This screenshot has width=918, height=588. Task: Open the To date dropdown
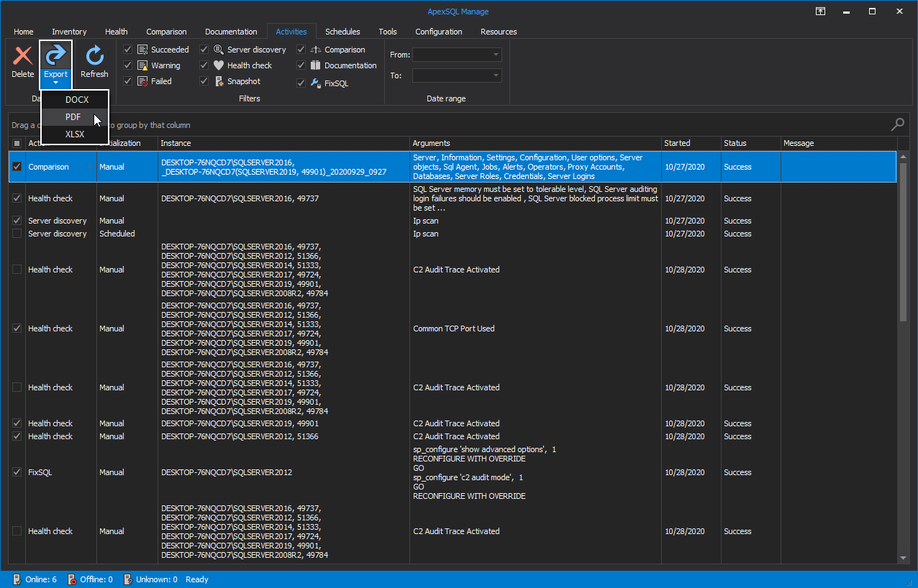pyautogui.click(x=496, y=75)
